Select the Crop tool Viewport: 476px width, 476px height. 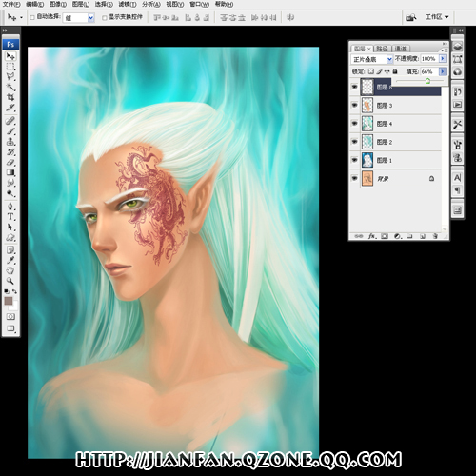pyautogui.click(x=10, y=97)
